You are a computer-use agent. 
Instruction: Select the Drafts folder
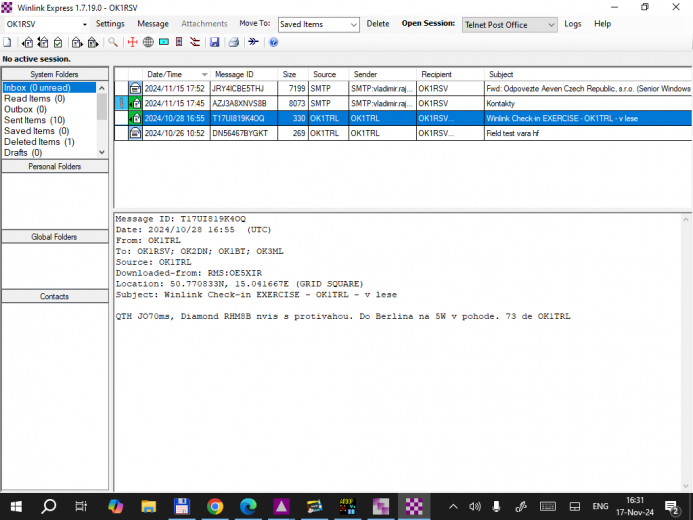coord(23,152)
